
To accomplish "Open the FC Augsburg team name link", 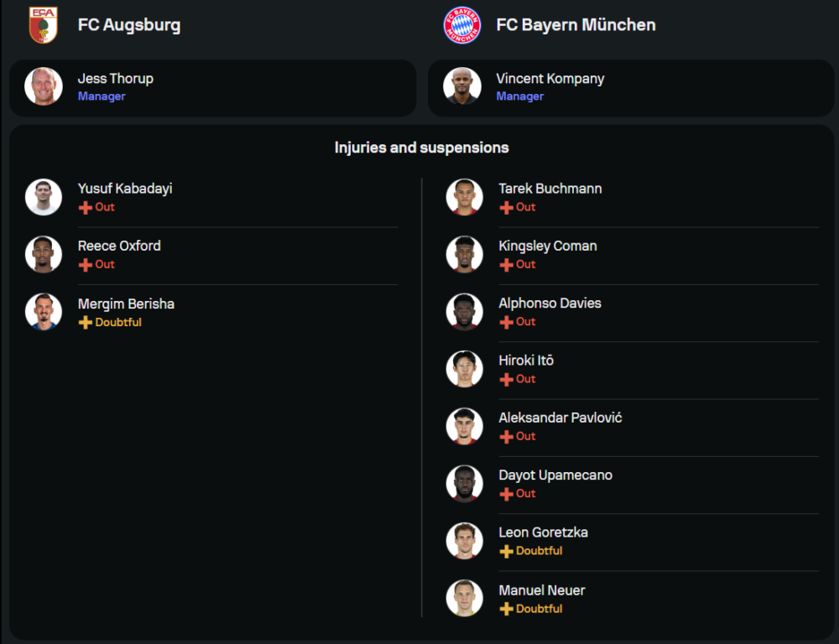I will click(x=129, y=25).
